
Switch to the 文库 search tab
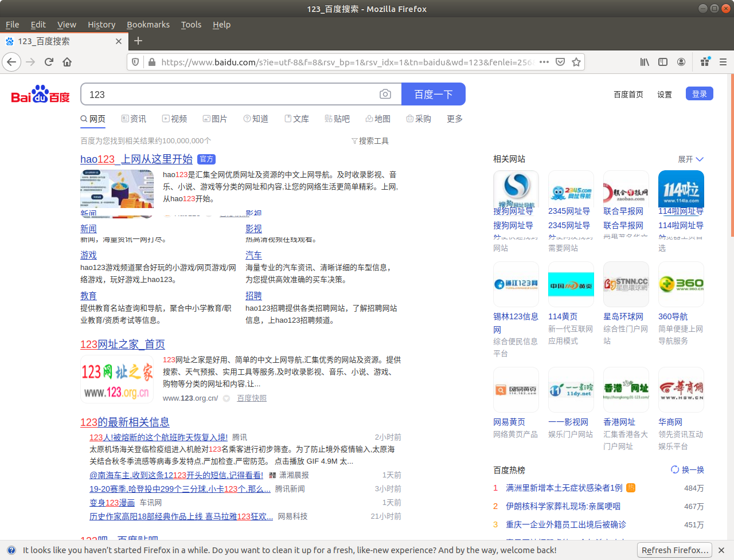click(296, 119)
